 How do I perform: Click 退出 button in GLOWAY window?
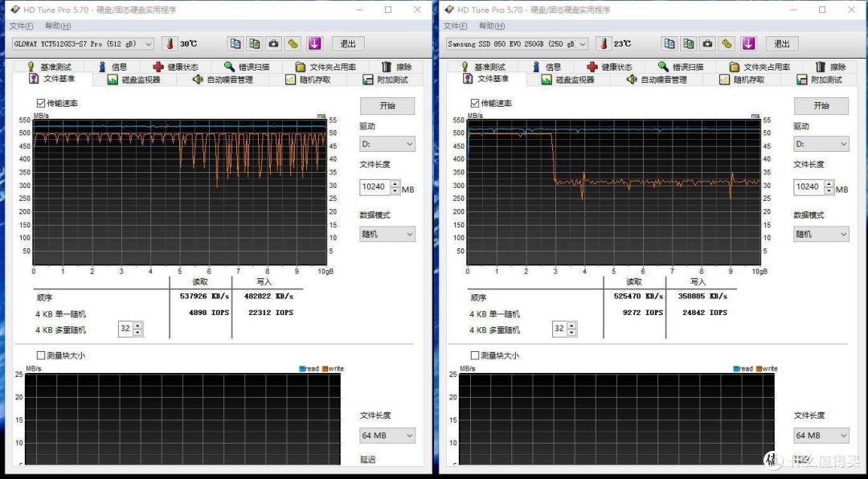coord(348,43)
